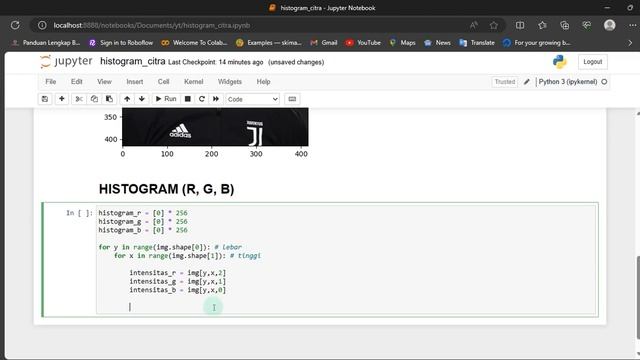640x360 pixels.
Task: Open the Insert menu
Action: click(135, 82)
